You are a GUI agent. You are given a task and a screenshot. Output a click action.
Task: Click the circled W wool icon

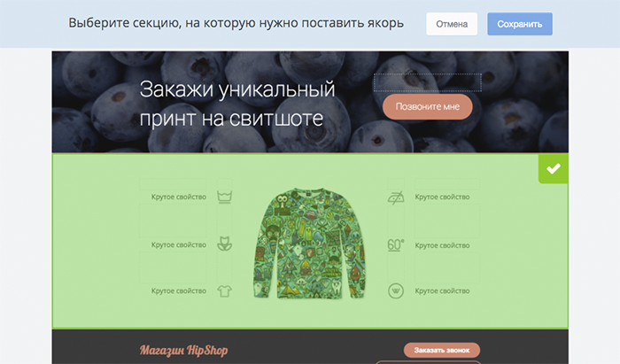[396, 291]
